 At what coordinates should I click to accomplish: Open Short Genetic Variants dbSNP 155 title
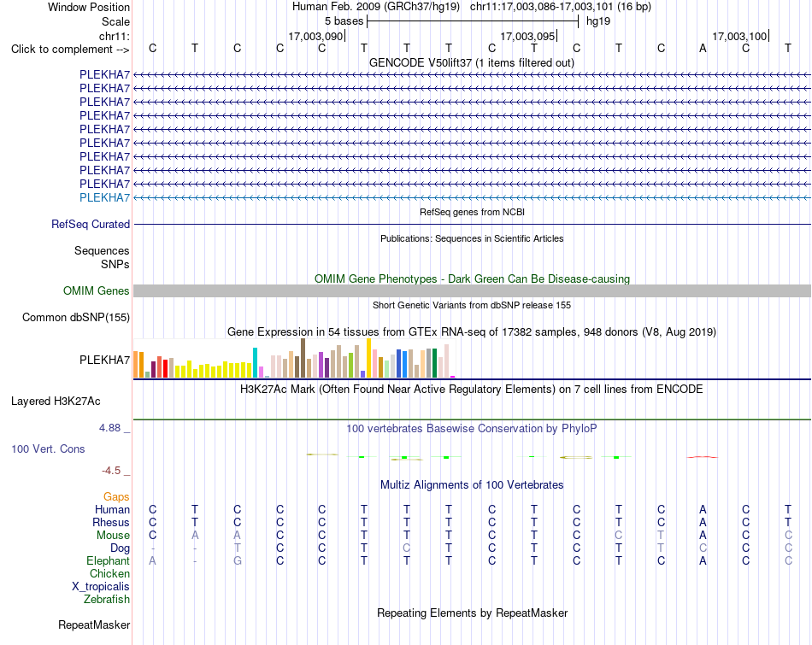(472, 306)
